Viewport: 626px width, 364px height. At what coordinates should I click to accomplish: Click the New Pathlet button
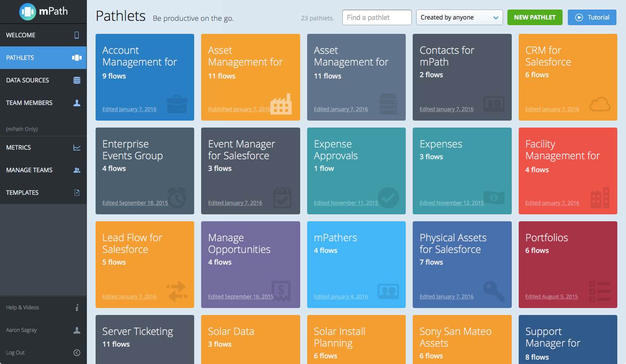(x=535, y=17)
